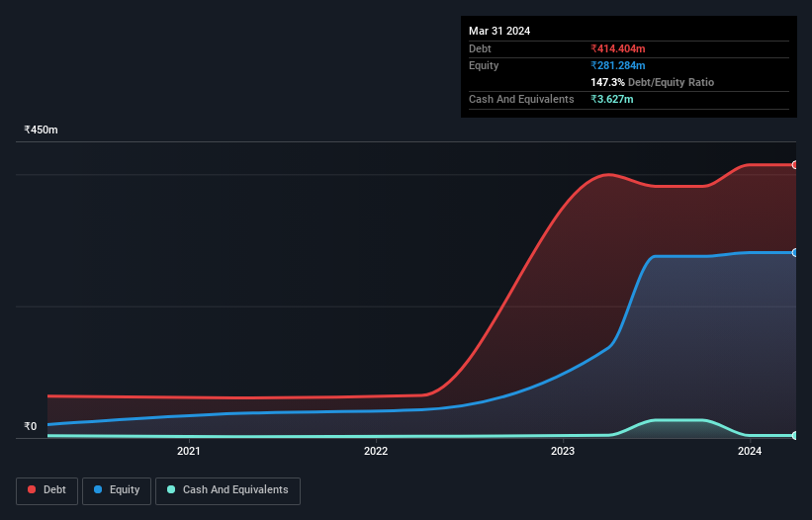Screen dimensions: 812x520
Task: Click the ₹0 y-axis label
Action: pos(31,426)
